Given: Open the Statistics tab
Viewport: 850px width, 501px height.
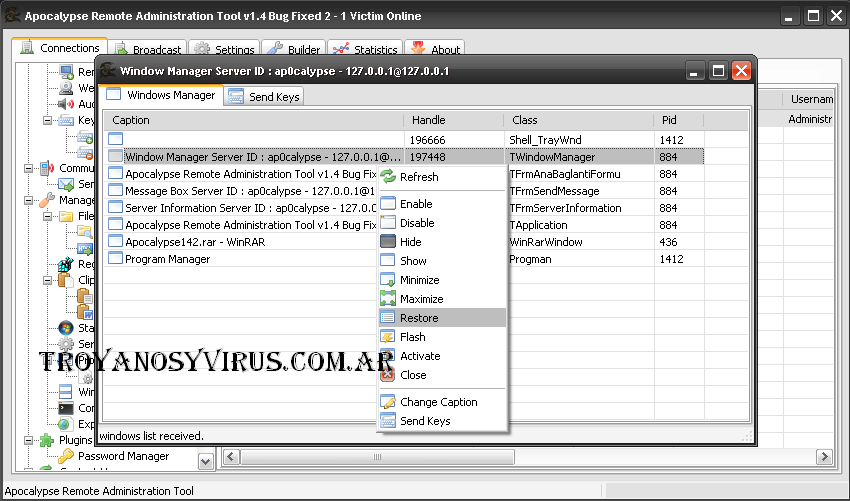Looking at the screenshot, I should point(365,49).
